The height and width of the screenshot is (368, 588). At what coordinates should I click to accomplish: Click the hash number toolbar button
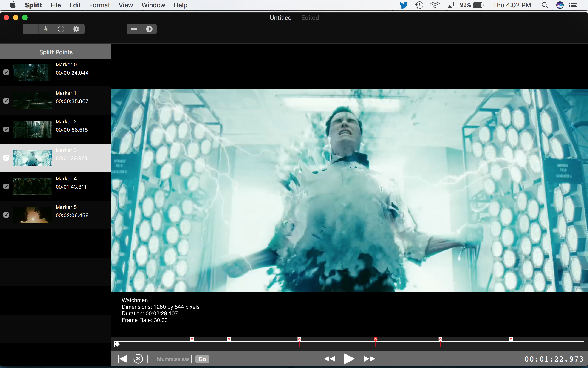pos(46,29)
